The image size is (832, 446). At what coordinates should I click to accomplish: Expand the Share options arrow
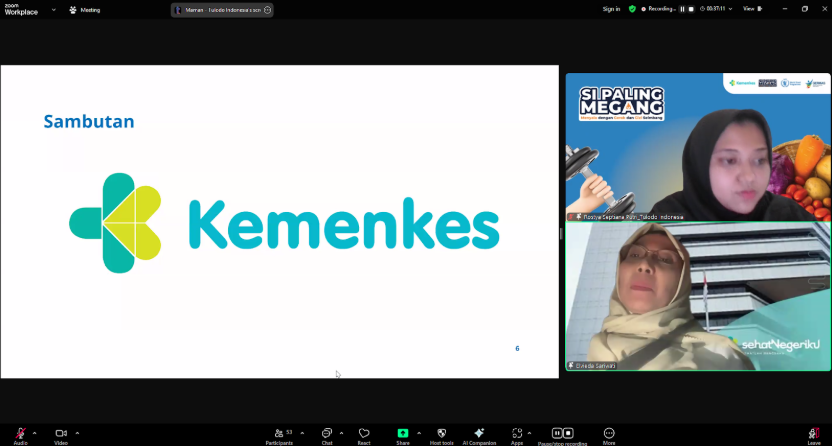click(x=419, y=433)
